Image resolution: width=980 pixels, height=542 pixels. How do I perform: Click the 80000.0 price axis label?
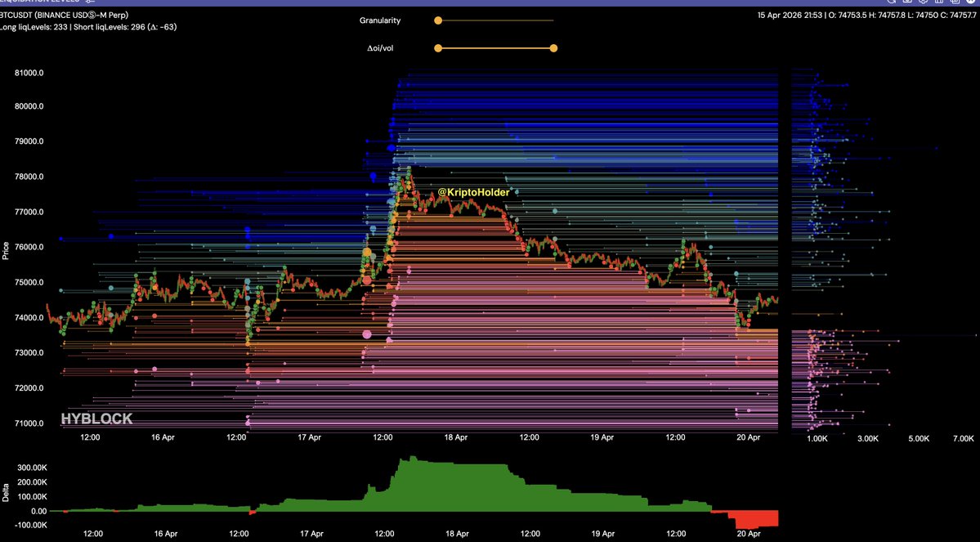[29, 106]
